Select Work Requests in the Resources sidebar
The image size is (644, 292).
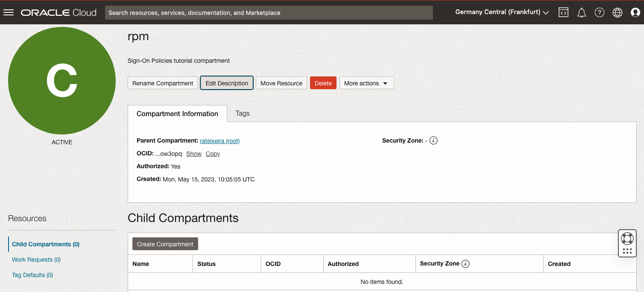[x=36, y=259]
